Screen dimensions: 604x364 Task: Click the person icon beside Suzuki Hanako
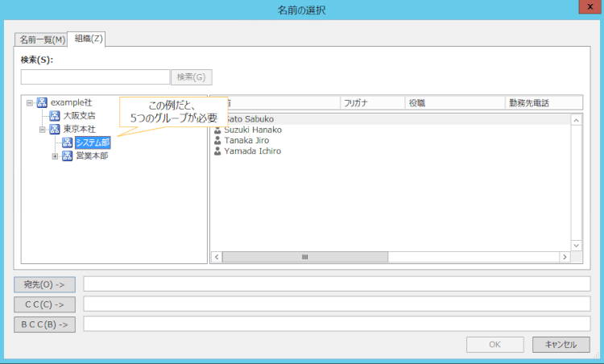coord(217,130)
